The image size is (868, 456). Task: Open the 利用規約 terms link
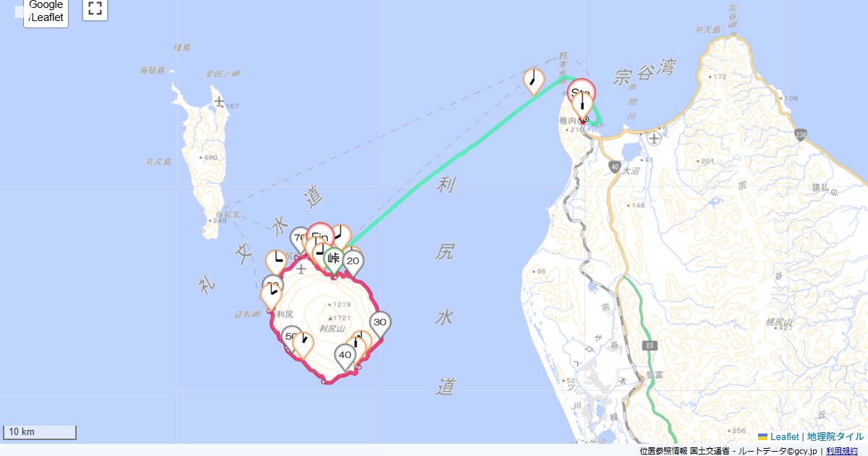click(842, 451)
